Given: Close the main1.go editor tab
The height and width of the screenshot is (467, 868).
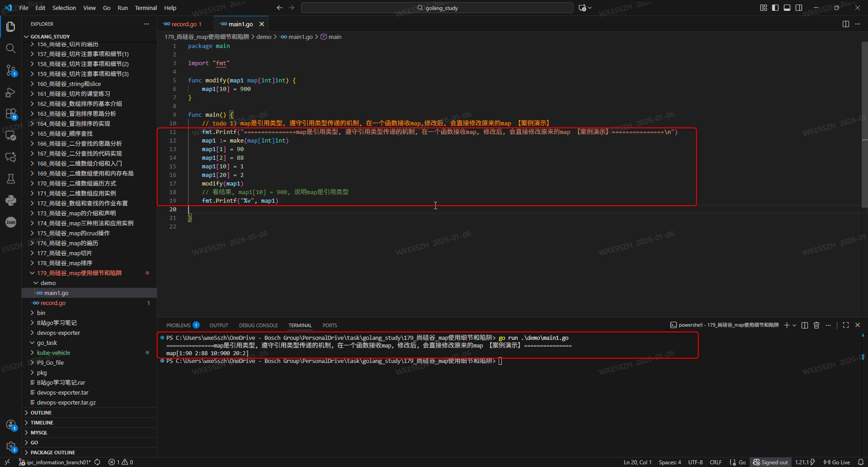Looking at the screenshot, I should (x=262, y=24).
